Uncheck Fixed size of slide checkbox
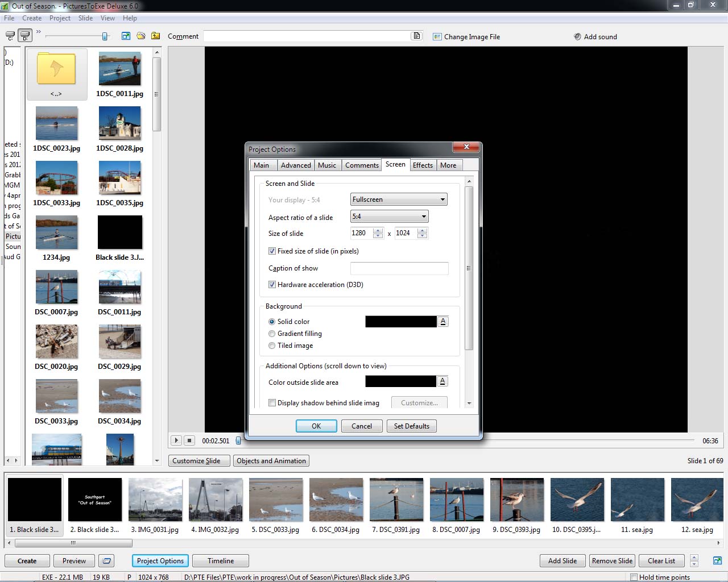Image resolution: width=728 pixels, height=582 pixels. [x=272, y=251]
